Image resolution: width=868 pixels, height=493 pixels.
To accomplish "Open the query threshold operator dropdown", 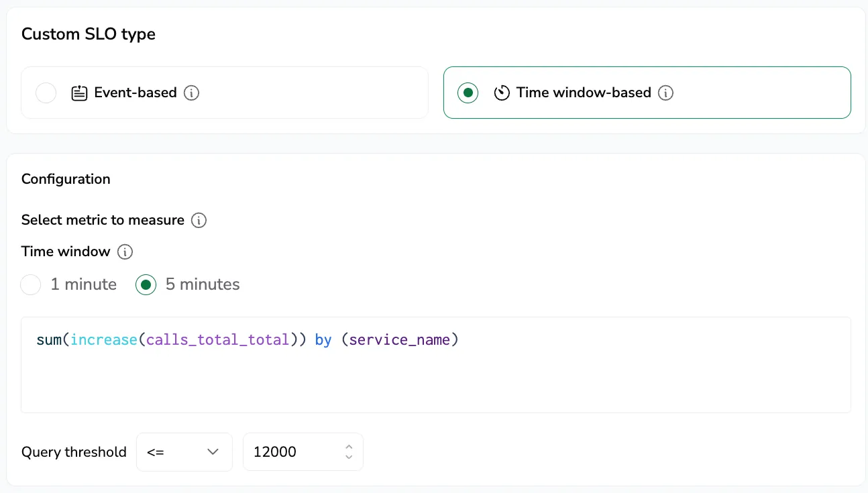I will [x=184, y=452].
